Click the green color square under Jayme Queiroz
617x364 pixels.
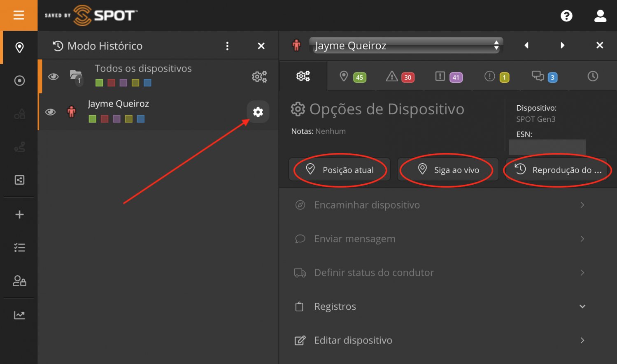tap(93, 119)
